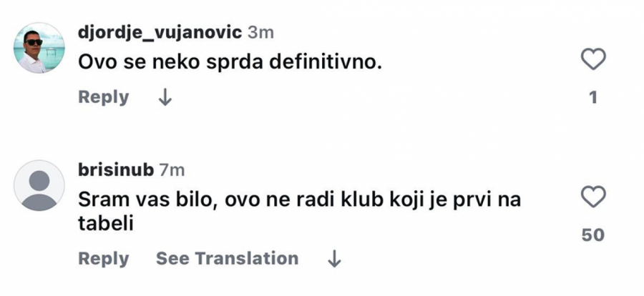Click the like count of 1

click(592, 98)
